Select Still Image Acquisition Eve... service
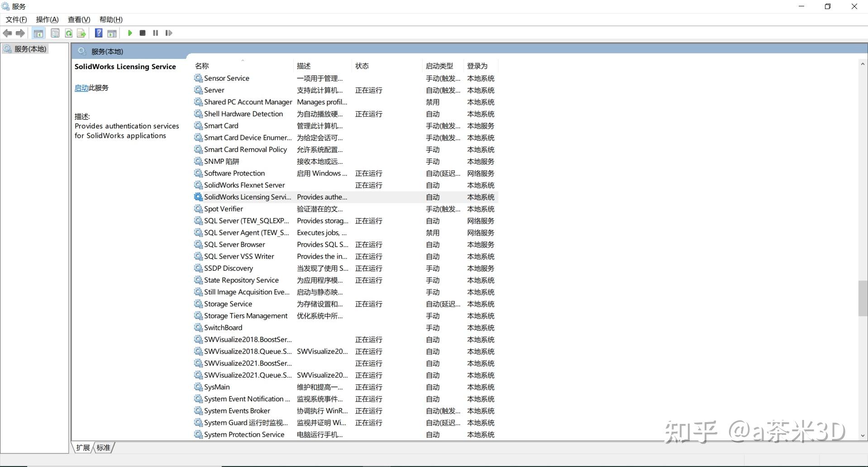 (346, 292)
